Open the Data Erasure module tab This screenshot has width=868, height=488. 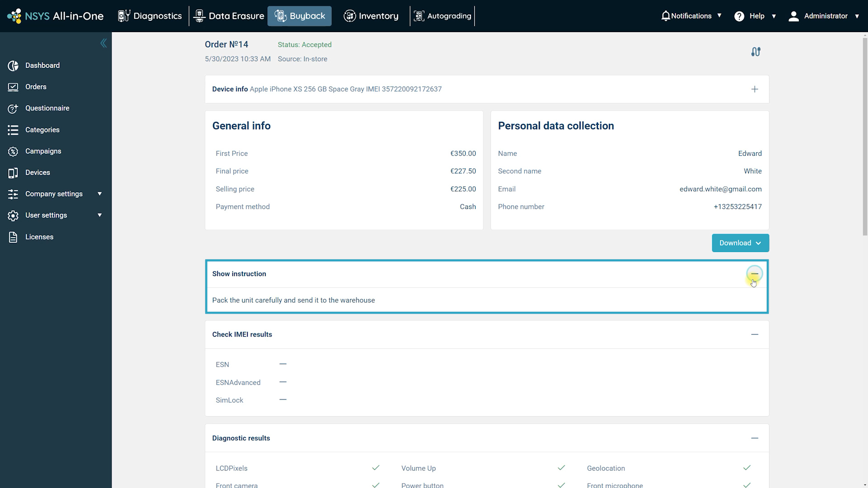coord(229,16)
